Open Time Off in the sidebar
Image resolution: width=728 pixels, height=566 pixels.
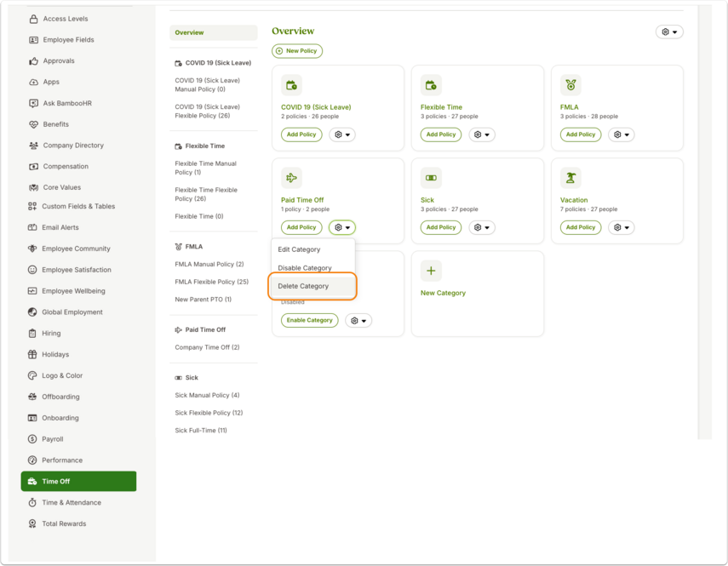(x=78, y=481)
